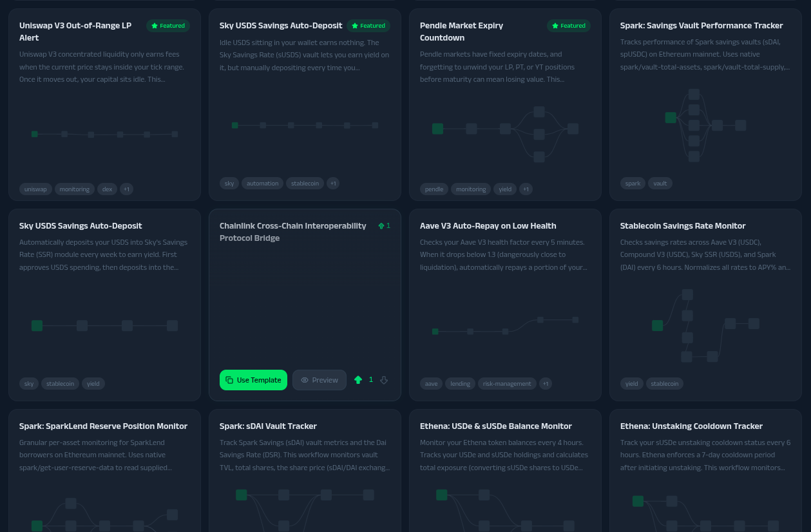The width and height of the screenshot is (811, 532).
Task: Open the Aave V3 Auto-Repay on Low Health card
Action: pos(505,305)
